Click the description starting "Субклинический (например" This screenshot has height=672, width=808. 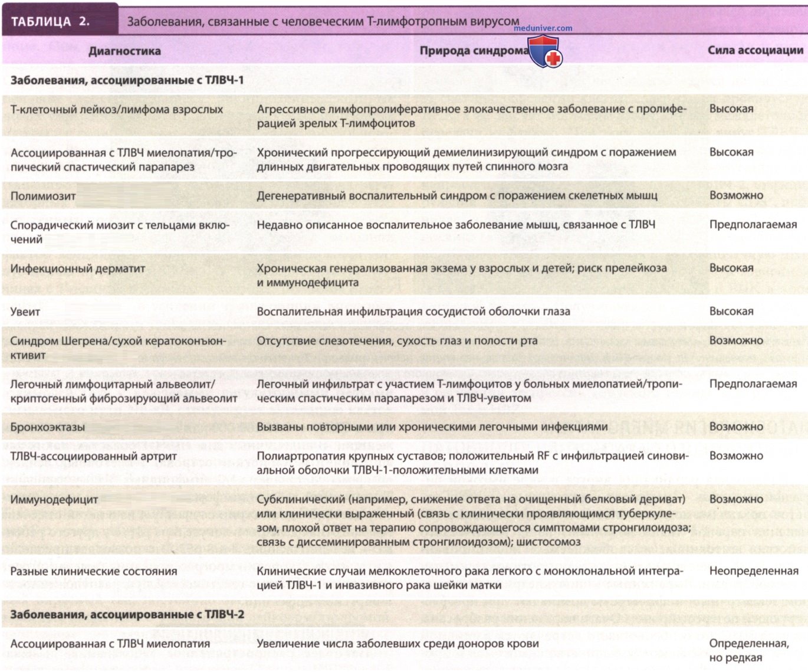tap(474, 520)
